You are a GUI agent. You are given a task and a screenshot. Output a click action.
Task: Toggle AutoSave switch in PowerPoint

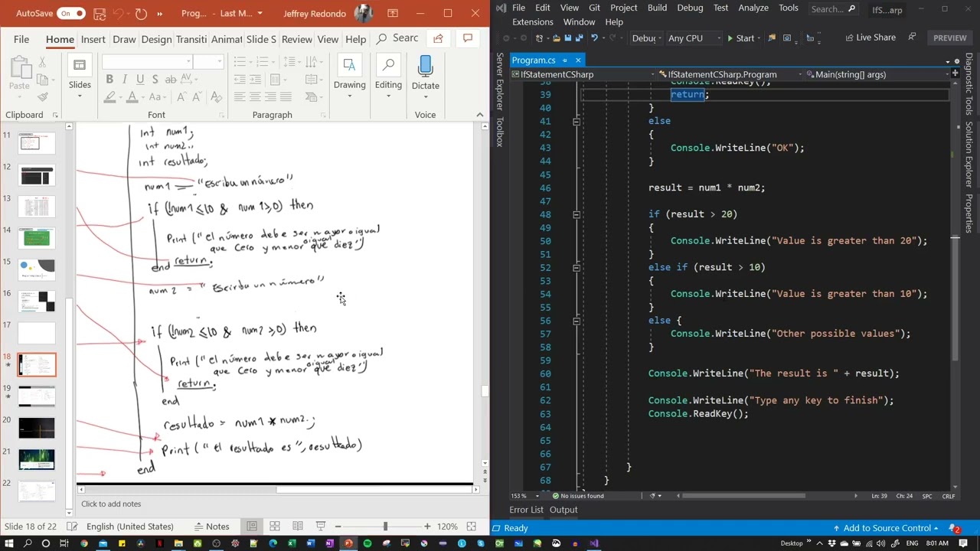(x=70, y=13)
